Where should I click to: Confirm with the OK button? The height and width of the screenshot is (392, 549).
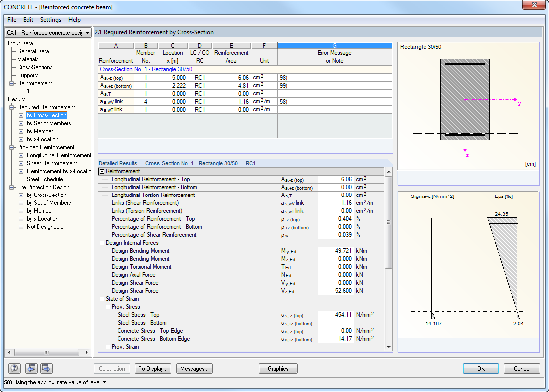tap(481, 368)
